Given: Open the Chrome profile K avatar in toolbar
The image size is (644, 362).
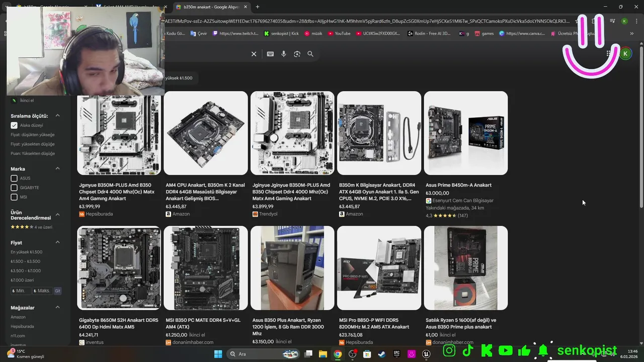Looking at the screenshot, I should click(x=624, y=21).
